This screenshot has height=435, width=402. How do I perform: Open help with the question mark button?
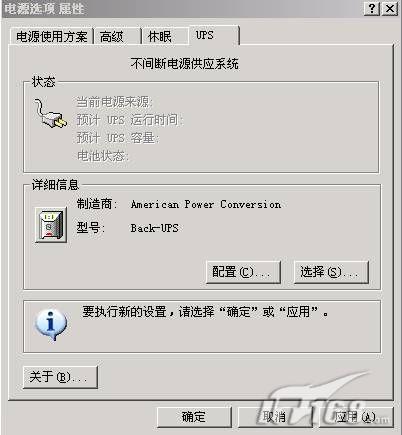click(x=372, y=8)
